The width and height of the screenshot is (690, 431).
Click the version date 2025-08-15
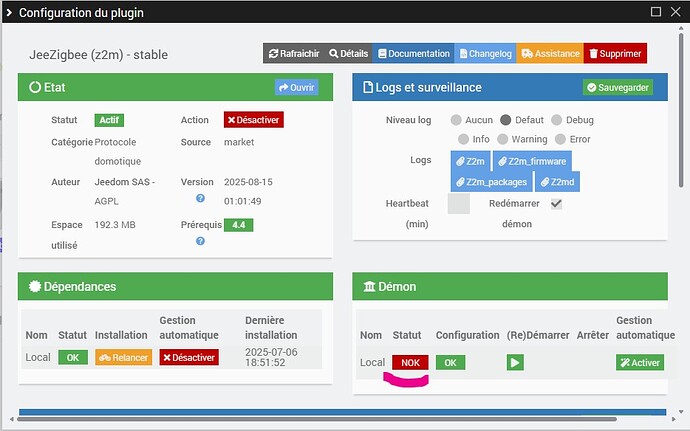pyautogui.click(x=248, y=182)
